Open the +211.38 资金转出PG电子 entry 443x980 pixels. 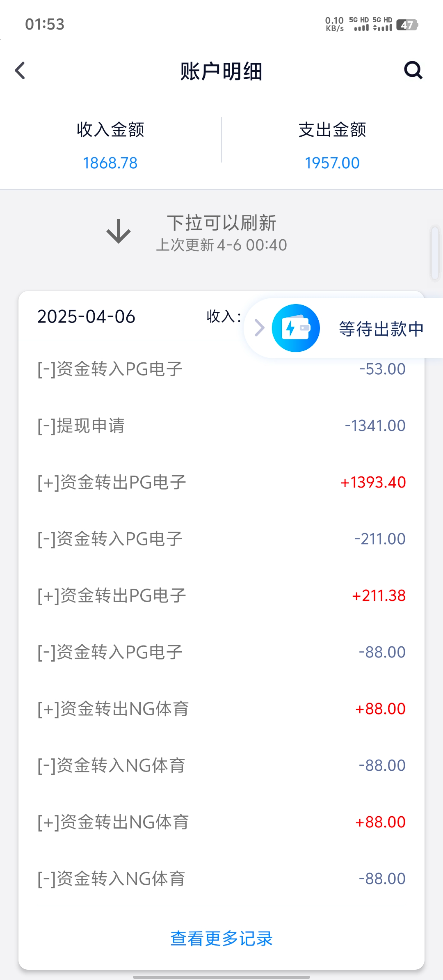221,595
